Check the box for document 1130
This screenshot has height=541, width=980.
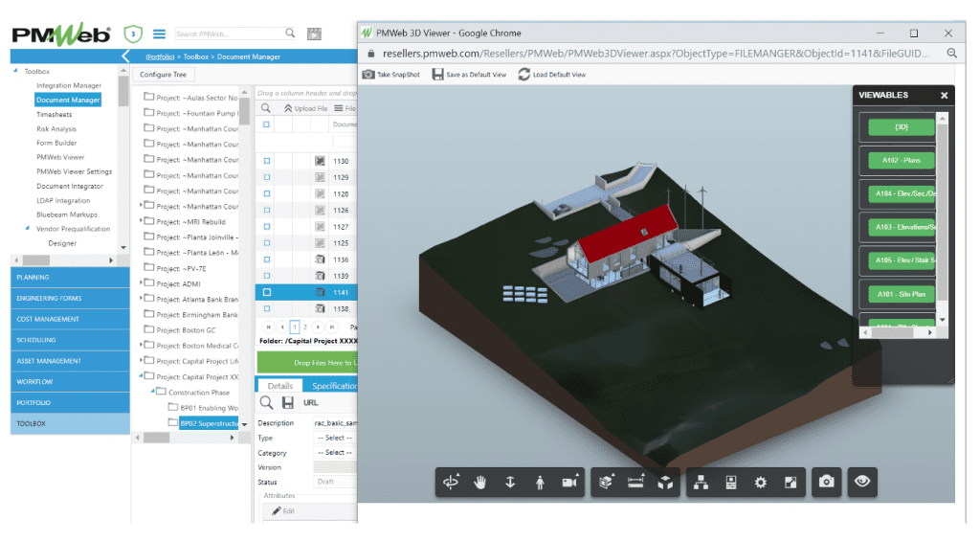point(267,162)
